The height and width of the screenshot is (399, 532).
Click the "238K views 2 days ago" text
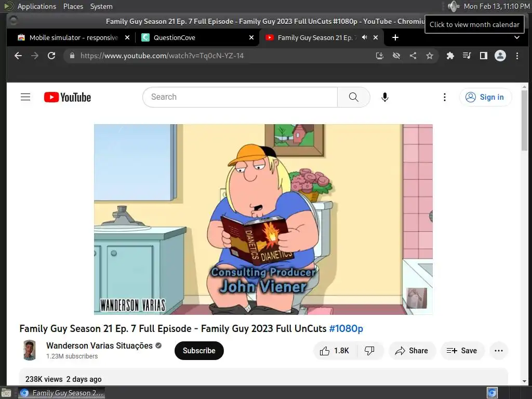pyautogui.click(x=63, y=379)
